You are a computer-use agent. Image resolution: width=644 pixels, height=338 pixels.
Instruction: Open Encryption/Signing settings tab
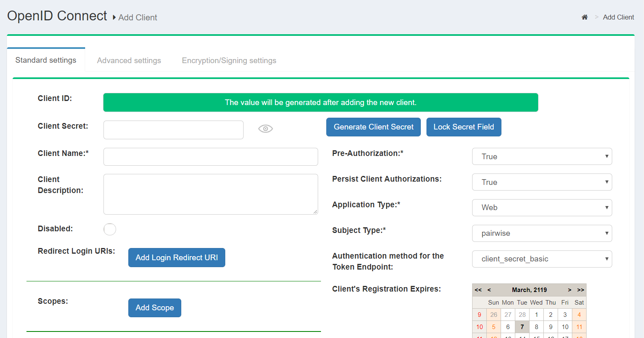[229, 60]
